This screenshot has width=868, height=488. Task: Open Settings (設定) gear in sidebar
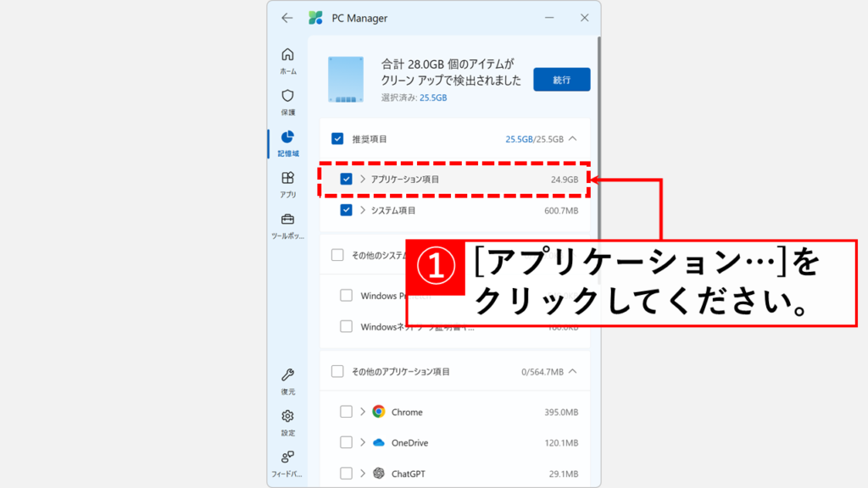(287, 421)
